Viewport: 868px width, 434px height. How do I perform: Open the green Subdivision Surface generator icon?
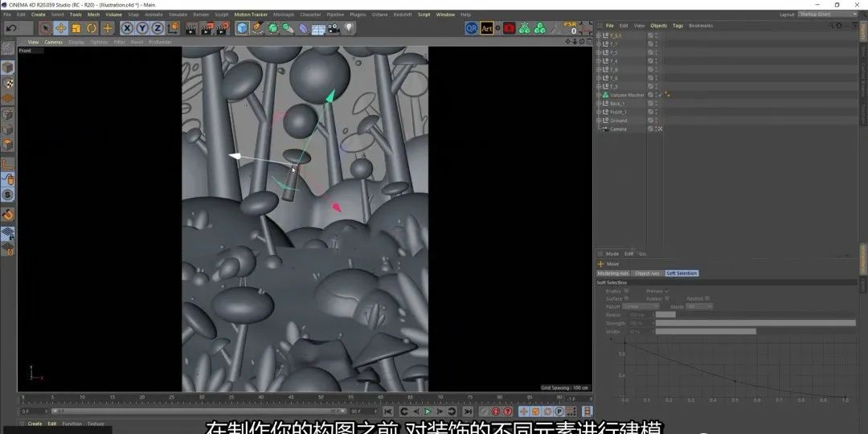(273, 28)
